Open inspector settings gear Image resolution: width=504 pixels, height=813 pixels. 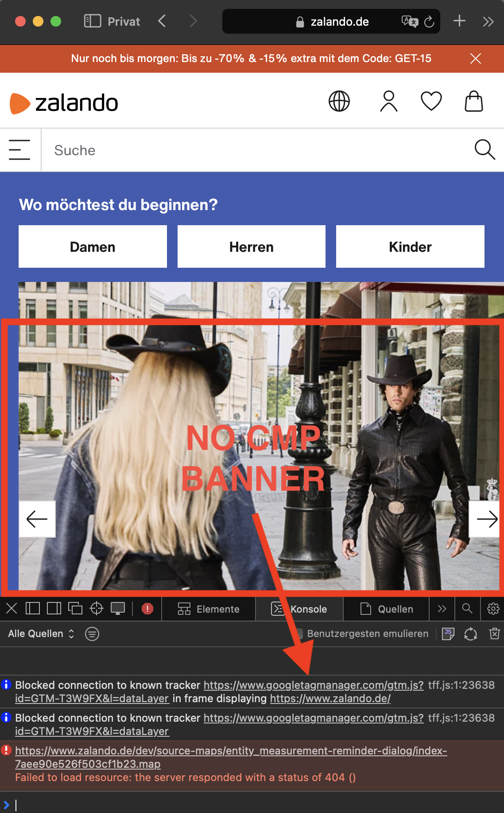[493, 609]
